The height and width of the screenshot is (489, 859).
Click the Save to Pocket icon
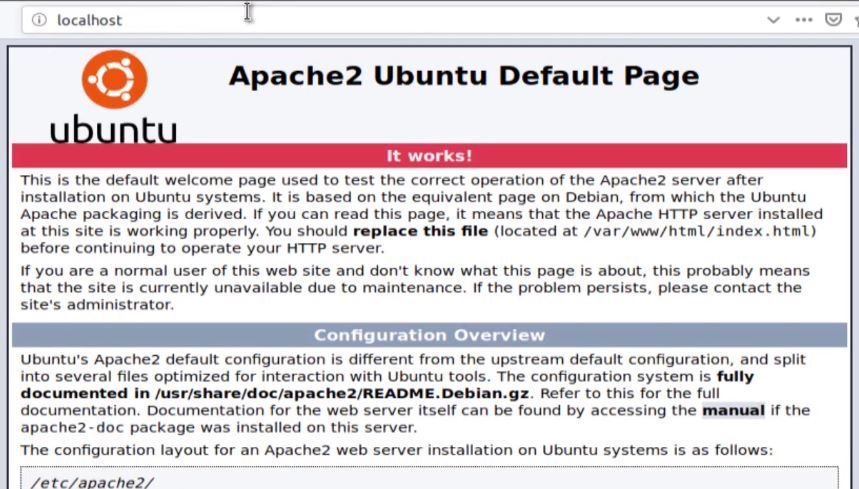point(833,20)
